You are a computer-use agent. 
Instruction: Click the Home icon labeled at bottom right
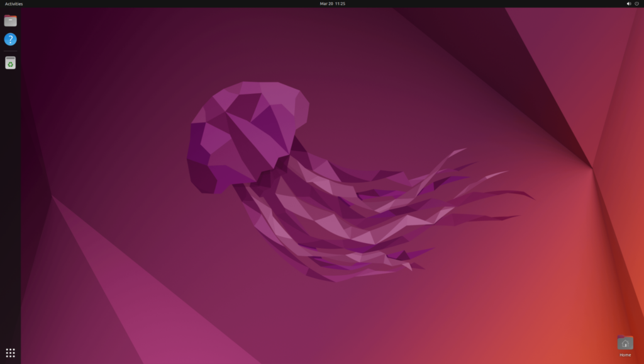click(x=625, y=344)
